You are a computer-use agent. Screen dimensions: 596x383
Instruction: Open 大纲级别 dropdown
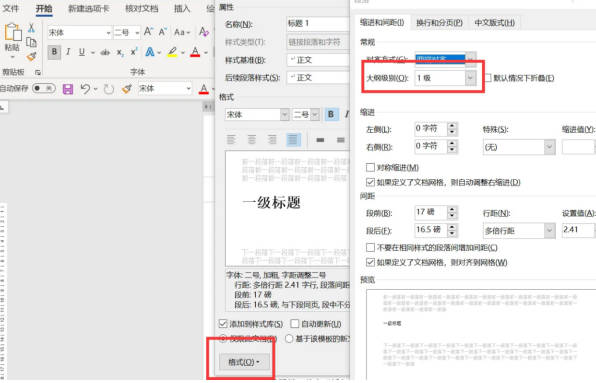(x=470, y=78)
